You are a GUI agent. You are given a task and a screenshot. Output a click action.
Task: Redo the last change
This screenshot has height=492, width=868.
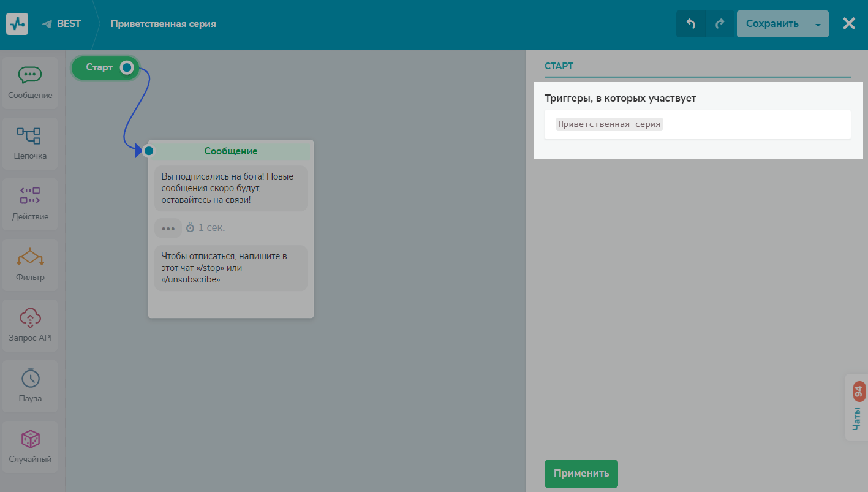(720, 24)
